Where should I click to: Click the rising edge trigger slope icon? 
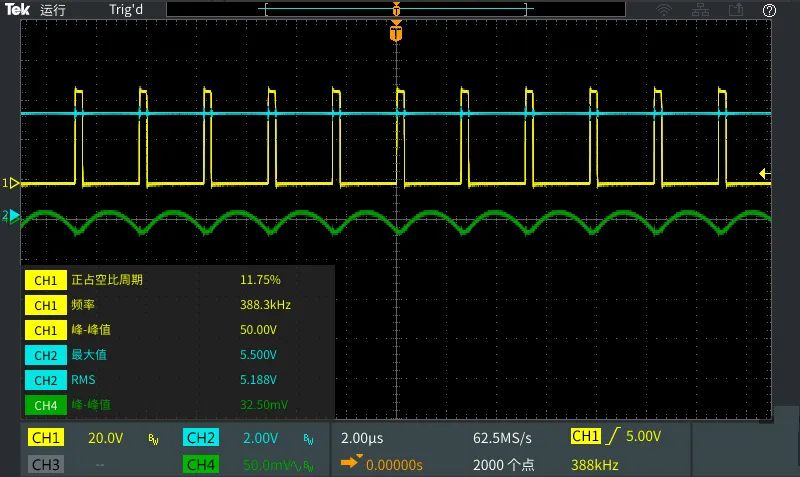(613, 436)
